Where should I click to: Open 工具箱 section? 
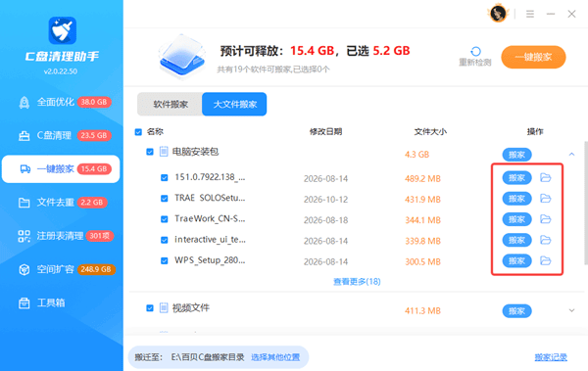[x=61, y=302]
